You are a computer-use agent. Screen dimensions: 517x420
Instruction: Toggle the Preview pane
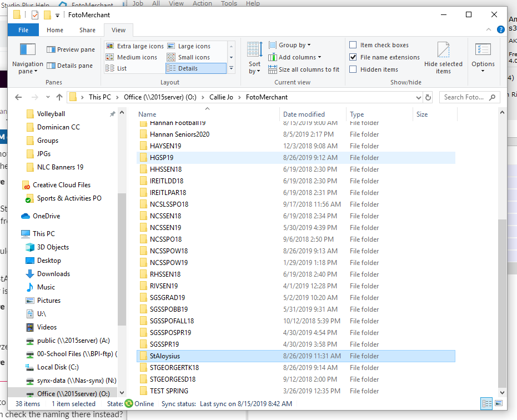(x=71, y=49)
